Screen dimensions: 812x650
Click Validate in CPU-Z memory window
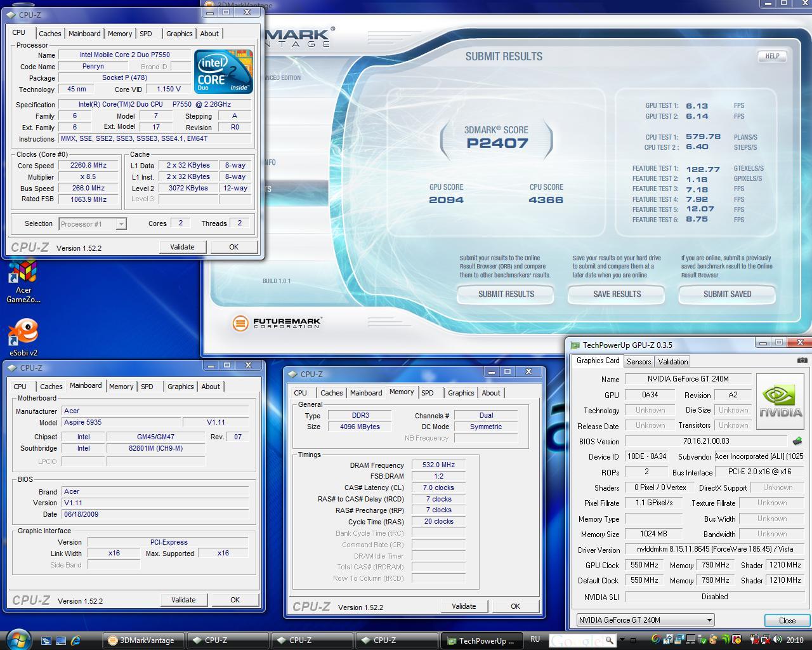tap(464, 606)
